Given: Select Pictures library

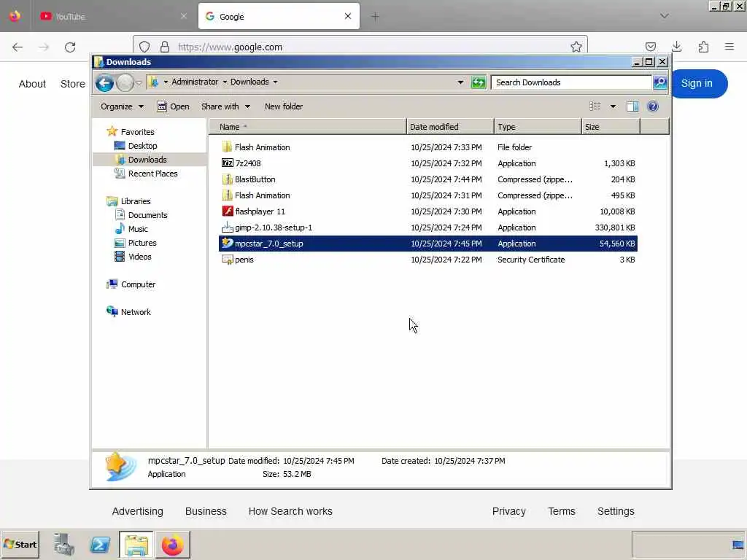Looking at the screenshot, I should coord(135,242).
